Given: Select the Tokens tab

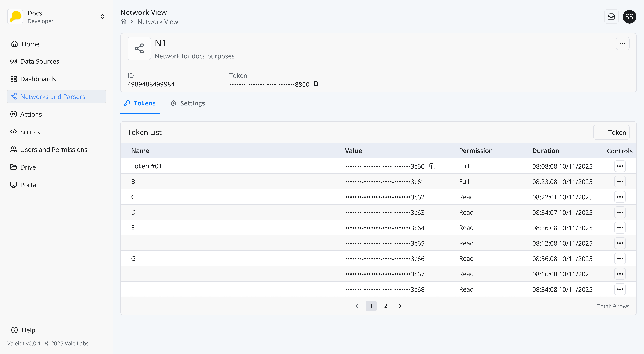Looking at the screenshot, I should pos(140,103).
